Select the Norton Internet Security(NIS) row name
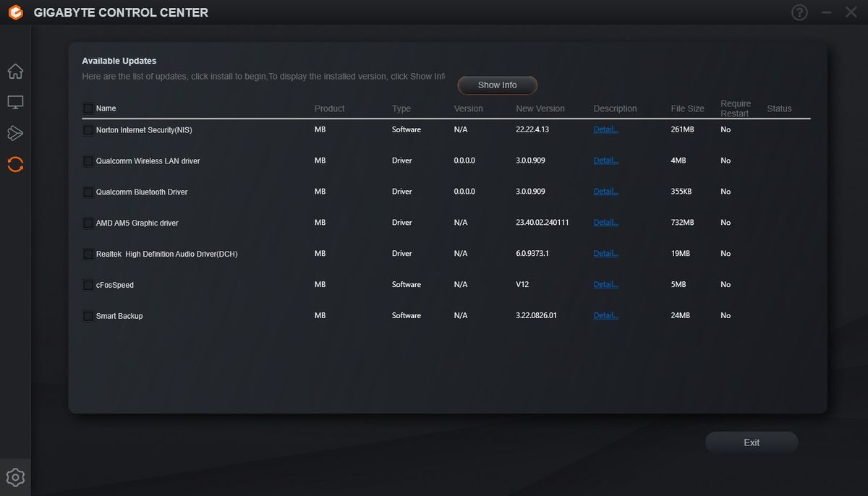Viewport: 868px width, 496px height. (144, 130)
